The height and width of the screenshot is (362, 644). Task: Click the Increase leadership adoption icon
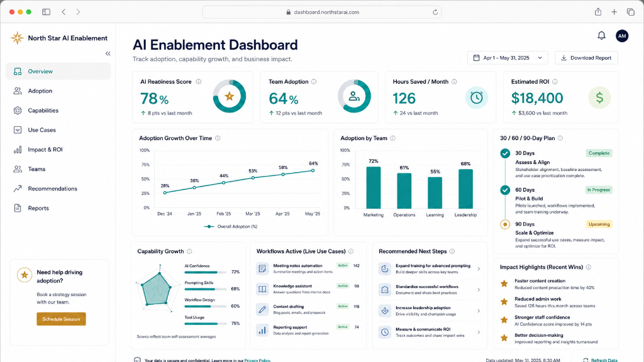385,311
